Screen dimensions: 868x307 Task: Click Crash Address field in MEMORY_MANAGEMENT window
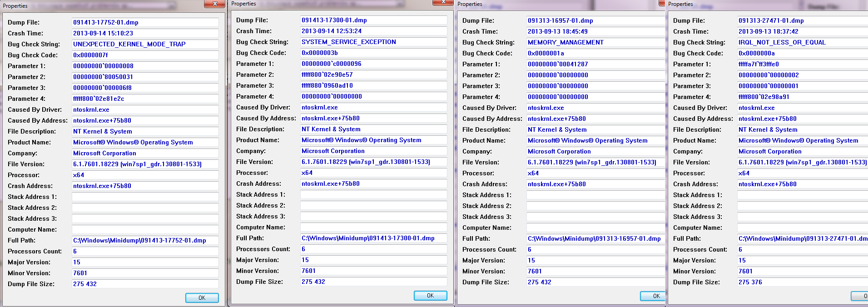coord(596,184)
